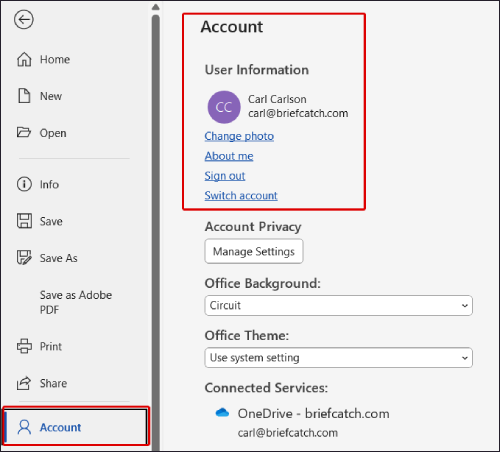Viewport: 500px width, 452px height.
Task: Click the carl@briefcatch.com email under Carl Carlson
Action: click(298, 113)
